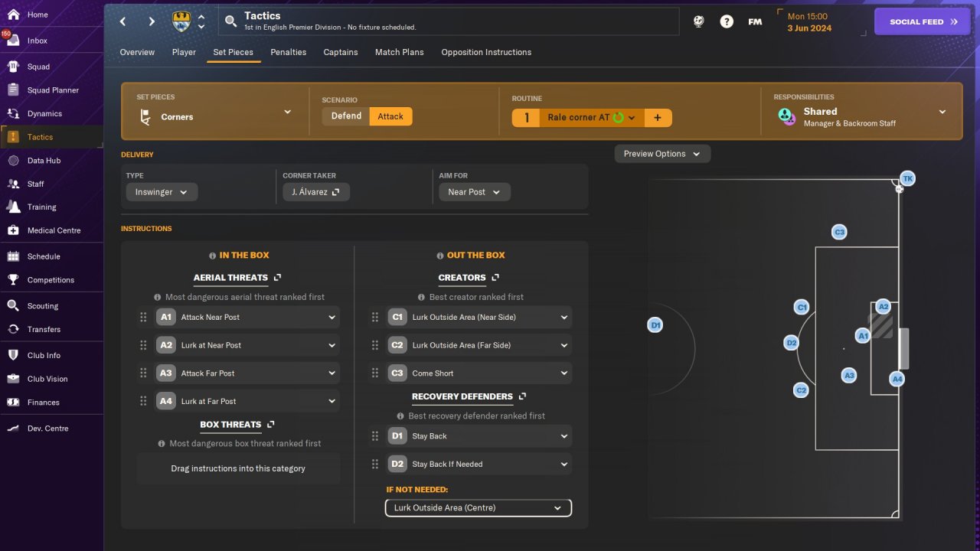Open the Preview Options dropdown
980x551 pixels.
tap(662, 154)
